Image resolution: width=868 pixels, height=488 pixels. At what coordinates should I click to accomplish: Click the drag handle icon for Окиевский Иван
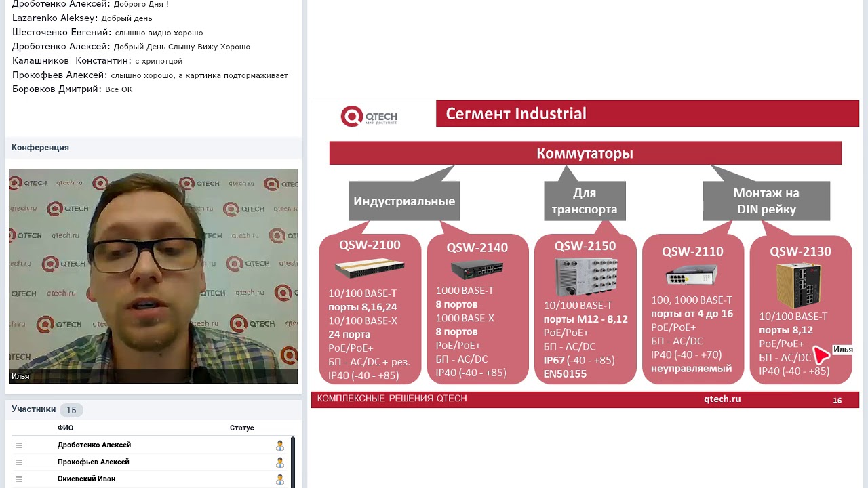19,479
